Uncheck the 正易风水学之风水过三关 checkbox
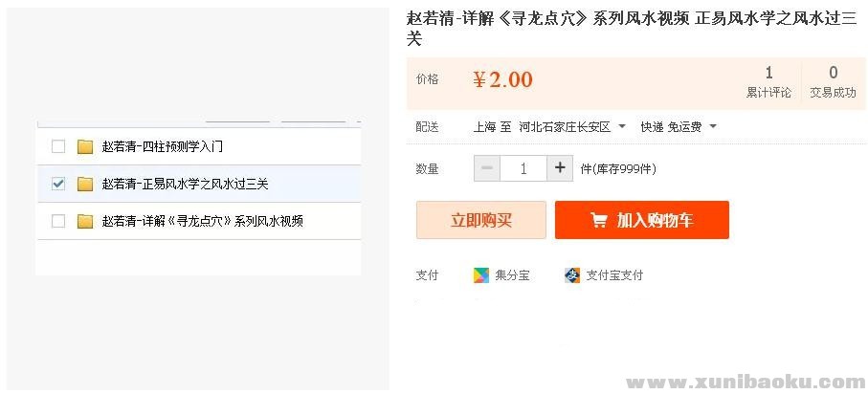This screenshot has width=868, height=394. tap(58, 184)
